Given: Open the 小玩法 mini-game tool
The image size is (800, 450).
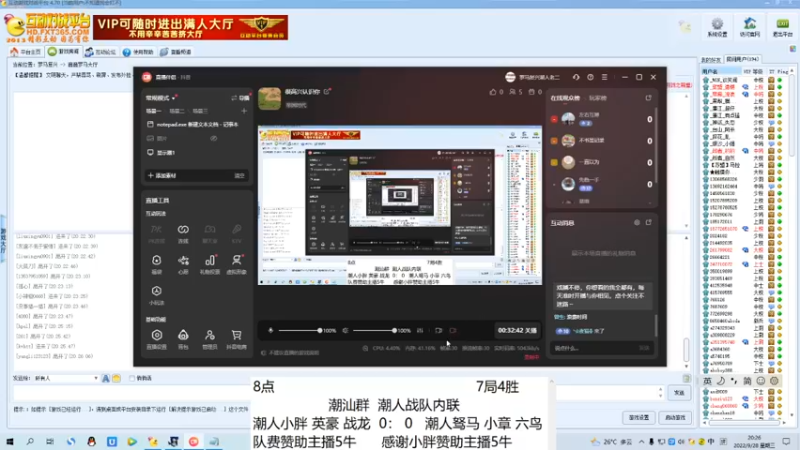Looking at the screenshot, I should 157,295.
